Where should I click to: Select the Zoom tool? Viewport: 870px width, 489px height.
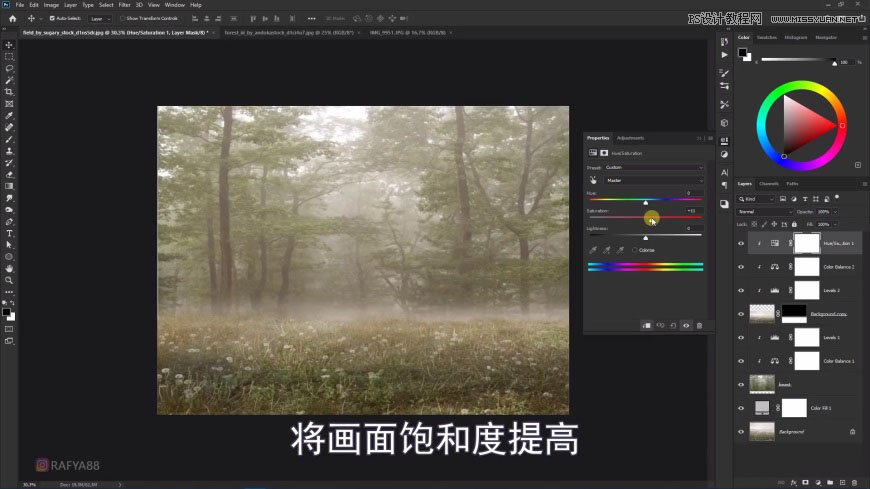point(9,280)
